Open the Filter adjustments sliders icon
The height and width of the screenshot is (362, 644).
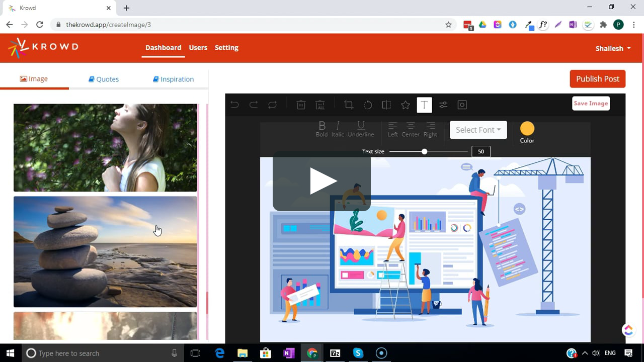(443, 105)
